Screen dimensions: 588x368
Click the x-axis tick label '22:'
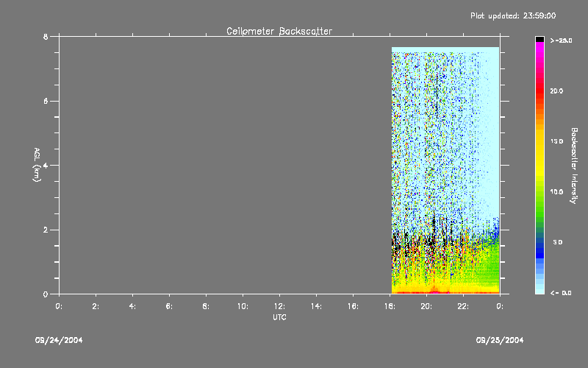463,306
